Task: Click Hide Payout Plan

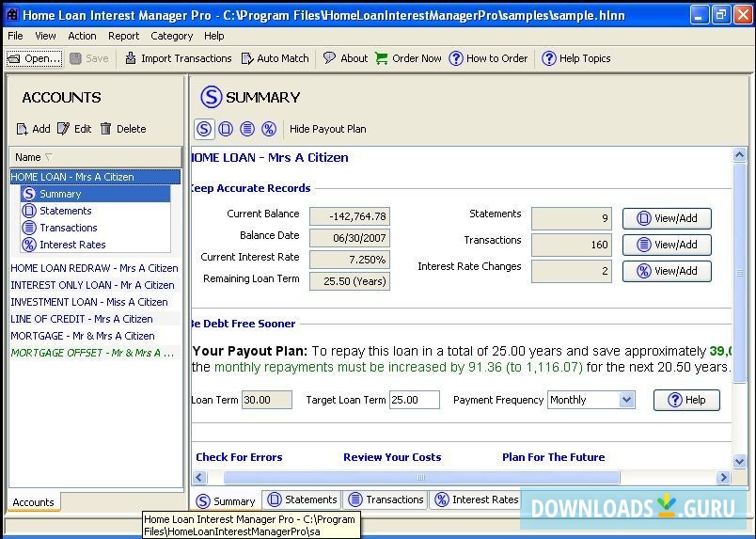Action: 328,129
